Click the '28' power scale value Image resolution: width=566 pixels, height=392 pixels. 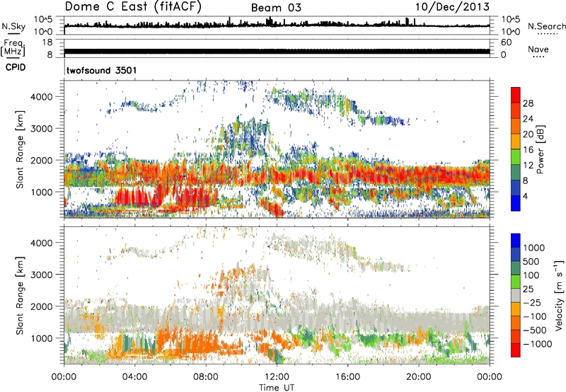pos(528,103)
